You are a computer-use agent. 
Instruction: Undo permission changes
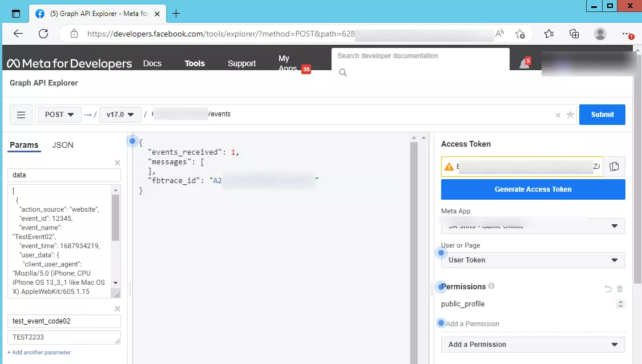click(608, 289)
